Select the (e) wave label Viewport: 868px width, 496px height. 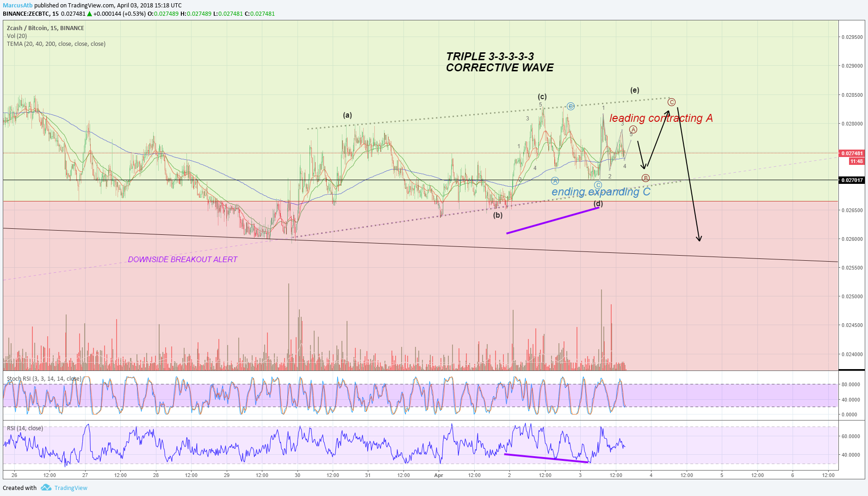click(635, 90)
